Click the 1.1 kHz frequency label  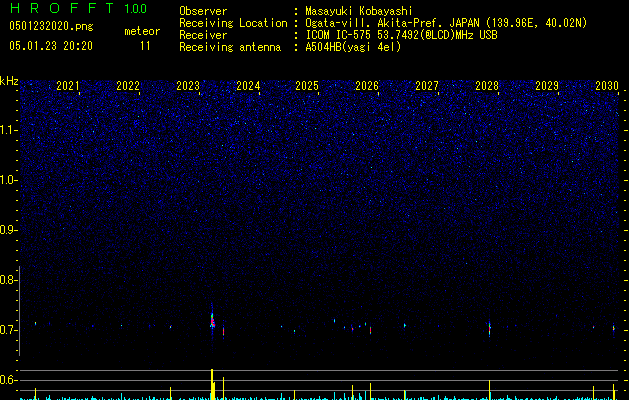[9, 130]
